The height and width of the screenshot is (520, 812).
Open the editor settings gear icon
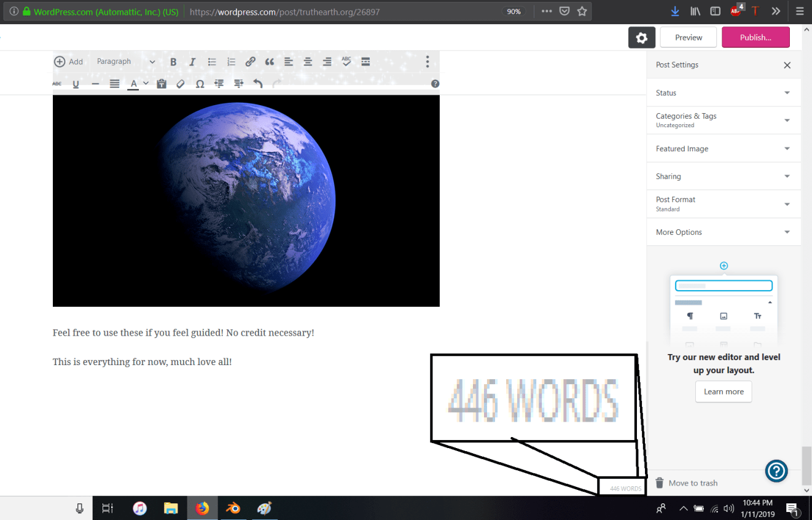[641, 37]
